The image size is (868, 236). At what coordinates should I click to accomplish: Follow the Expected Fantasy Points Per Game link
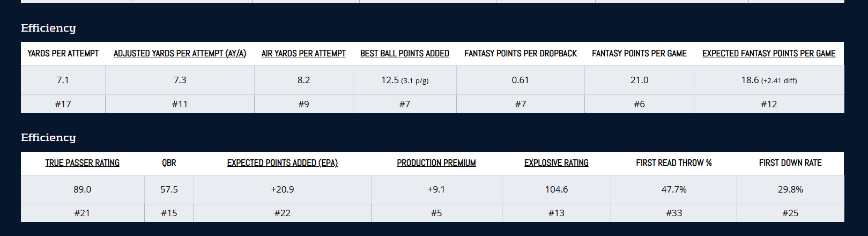point(768,54)
